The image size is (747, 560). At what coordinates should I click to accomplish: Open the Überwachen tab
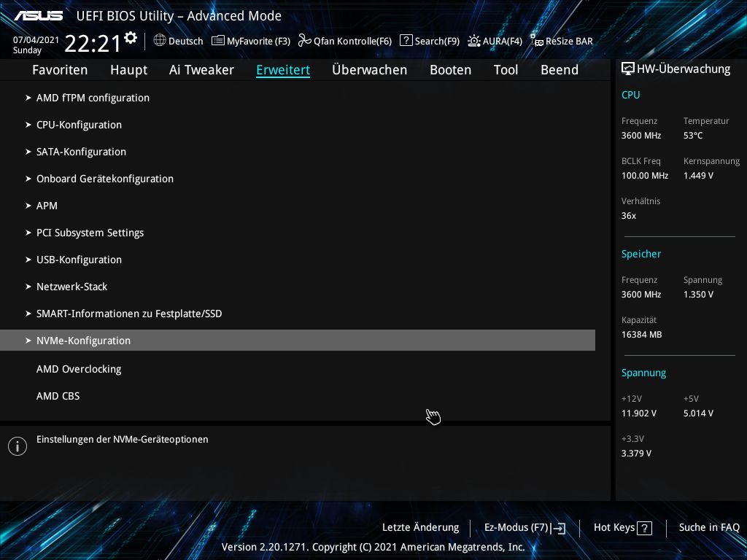(370, 70)
